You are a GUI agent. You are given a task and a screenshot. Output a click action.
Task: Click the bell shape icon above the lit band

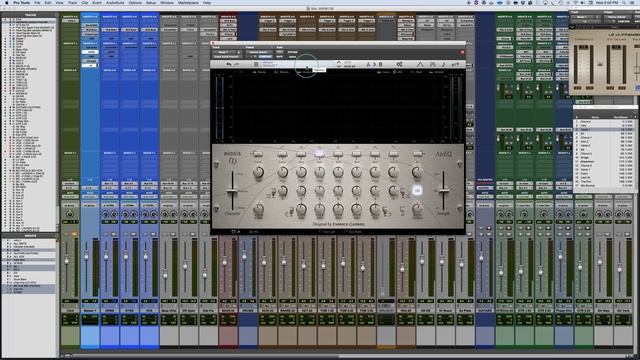(319, 147)
